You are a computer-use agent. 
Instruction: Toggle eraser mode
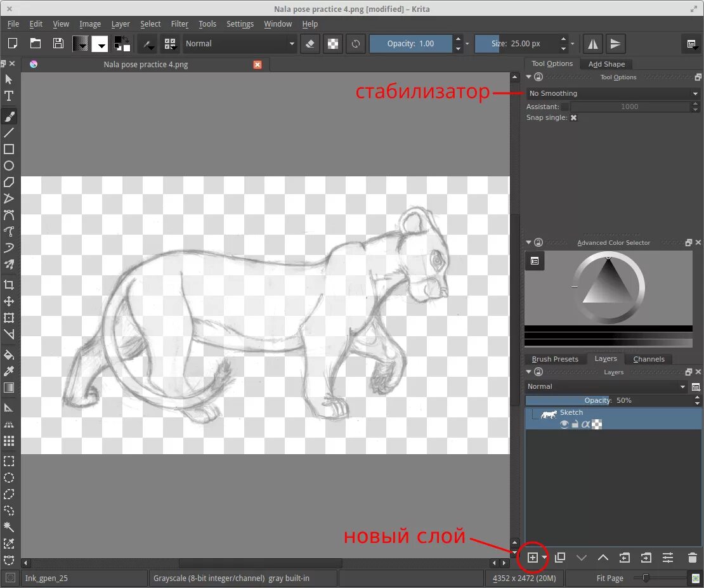pyautogui.click(x=310, y=44)
